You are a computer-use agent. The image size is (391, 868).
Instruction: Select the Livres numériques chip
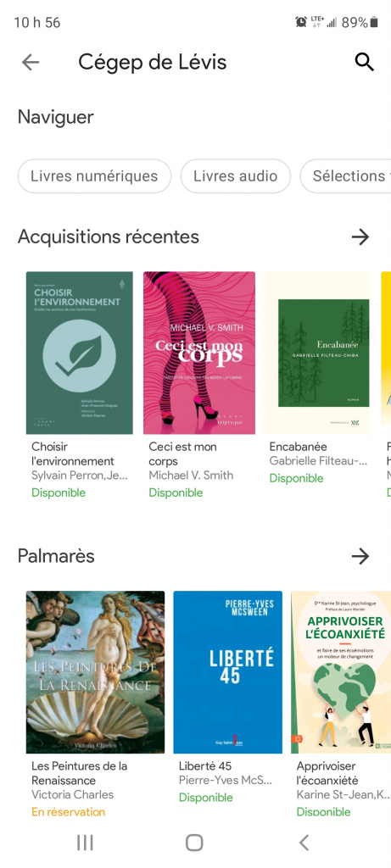coord(94,176)
